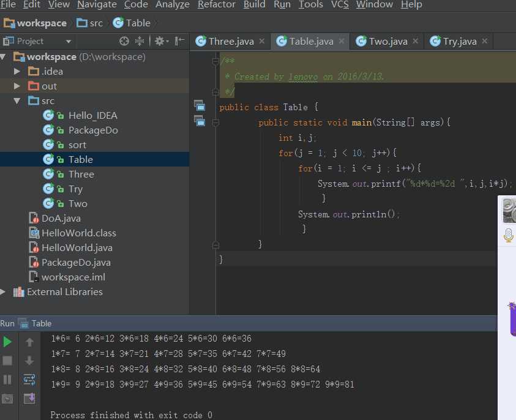
Task: Click Scroll from Source target icon
Action: pos(124,41)
